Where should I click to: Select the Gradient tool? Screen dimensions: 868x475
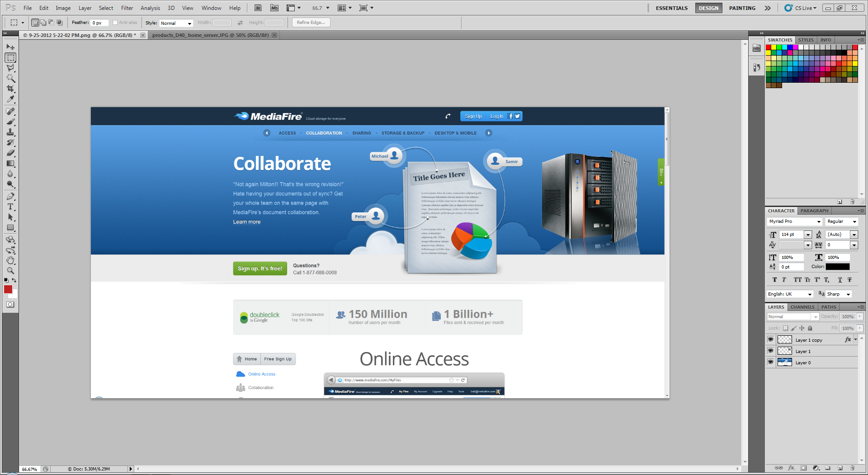click(x=10, y=163)
